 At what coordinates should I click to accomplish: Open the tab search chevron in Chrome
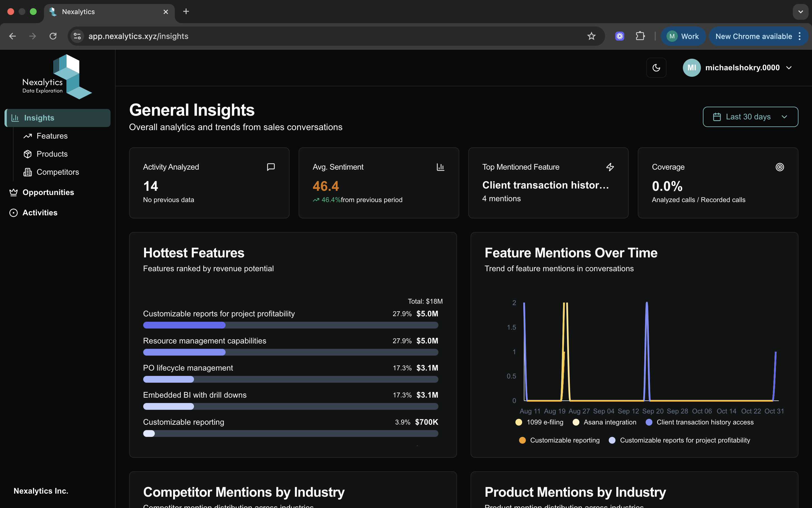click(x=801, y=12)
